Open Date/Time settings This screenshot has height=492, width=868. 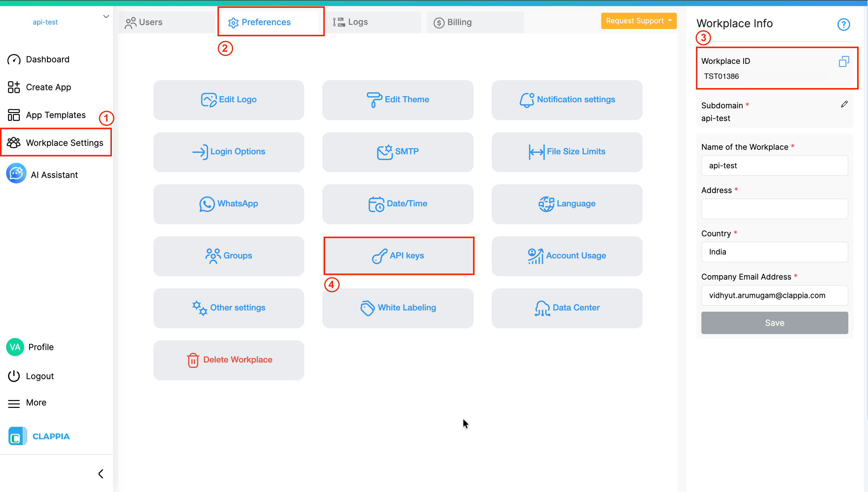pyautogui.click(x=398, y=204)
